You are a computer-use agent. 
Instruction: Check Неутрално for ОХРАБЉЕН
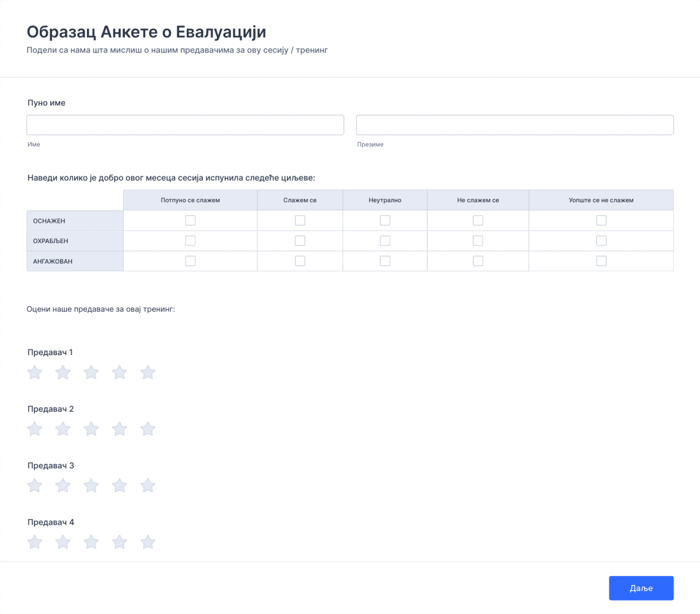point(384,240)
